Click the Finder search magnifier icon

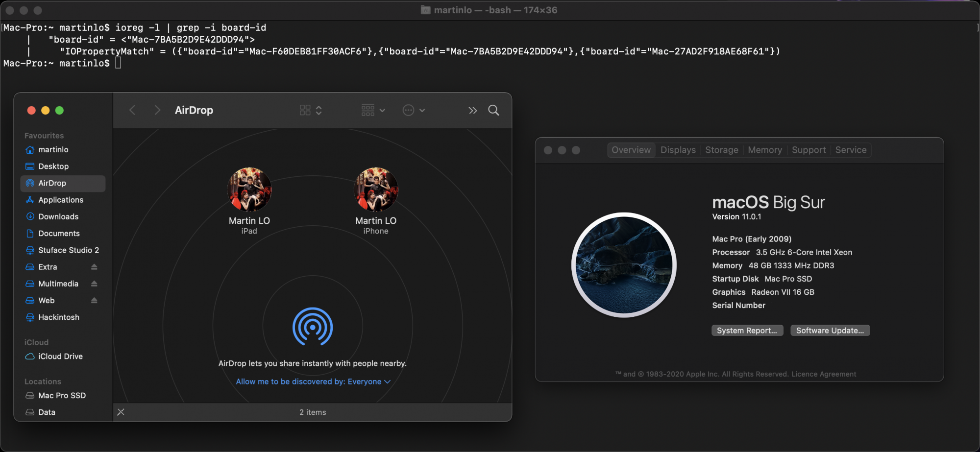coord(494,110)
